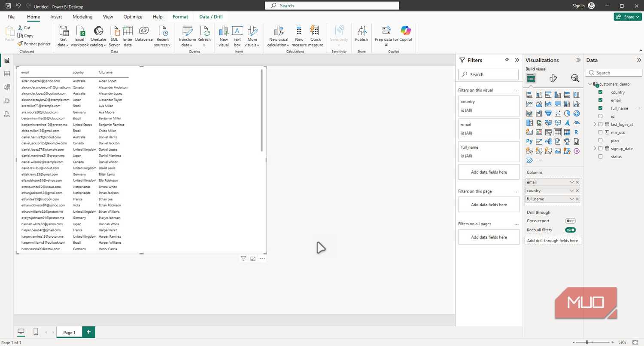644x346 pixels.
Task: Check the plan field checkbox
Action: tap(600, 141)
